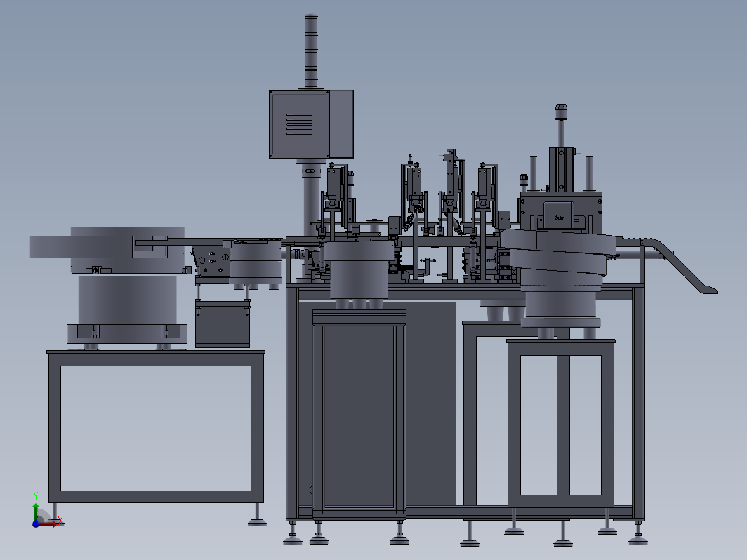Screen dimensions: 747x560
Task: Select the signal tower light on top
Action: pos(311,50)
